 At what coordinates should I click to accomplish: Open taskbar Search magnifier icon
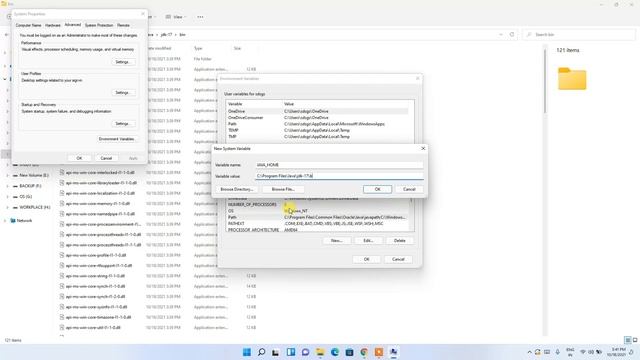[262, 352]
